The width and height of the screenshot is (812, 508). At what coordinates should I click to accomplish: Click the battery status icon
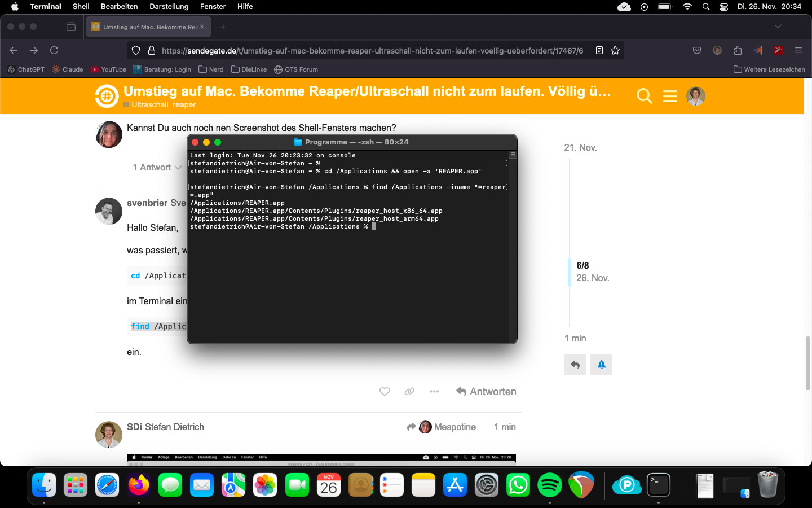coord(665,7)
